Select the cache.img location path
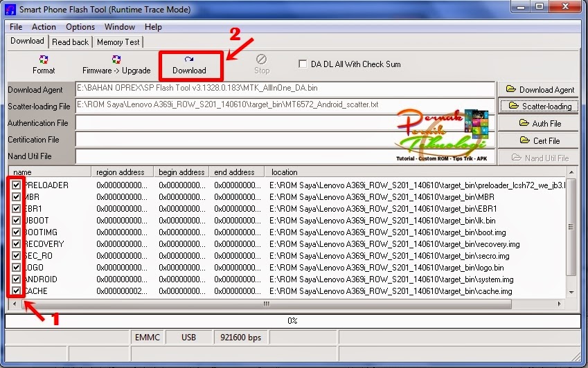 click(391, 291)
